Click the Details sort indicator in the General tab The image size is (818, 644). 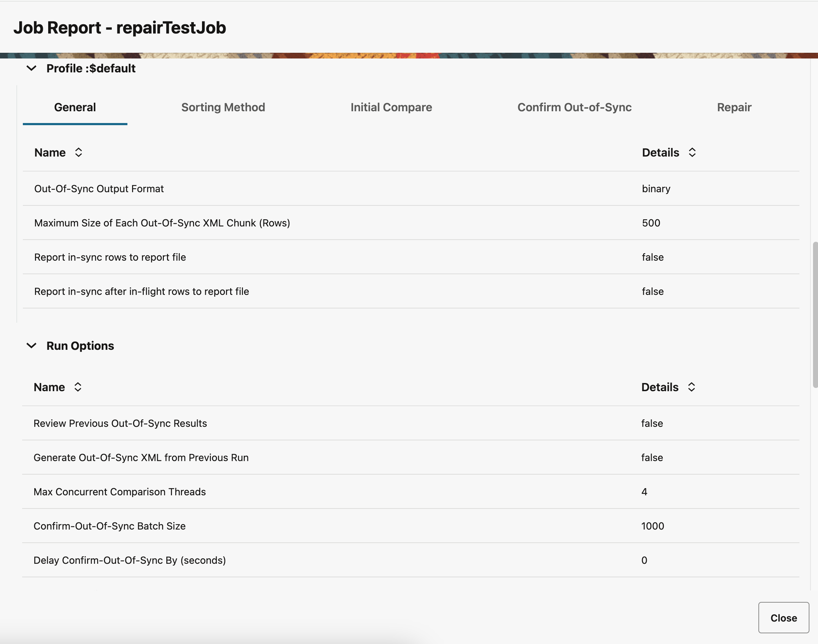(x=692, y=152)
